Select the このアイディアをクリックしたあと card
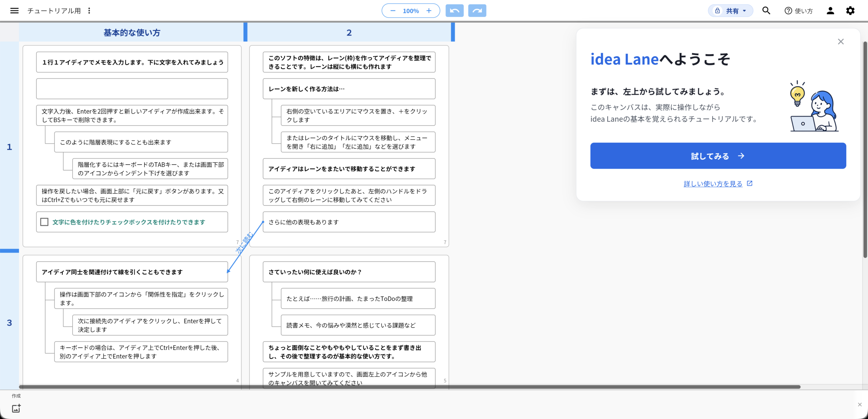The width and height of the screenshot is (868, 419). [349, 195]
